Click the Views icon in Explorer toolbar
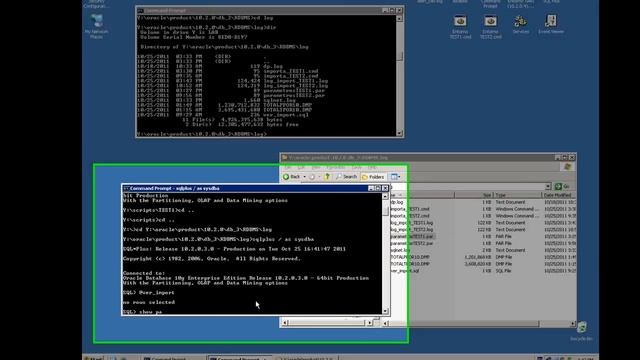 (394, 177)
